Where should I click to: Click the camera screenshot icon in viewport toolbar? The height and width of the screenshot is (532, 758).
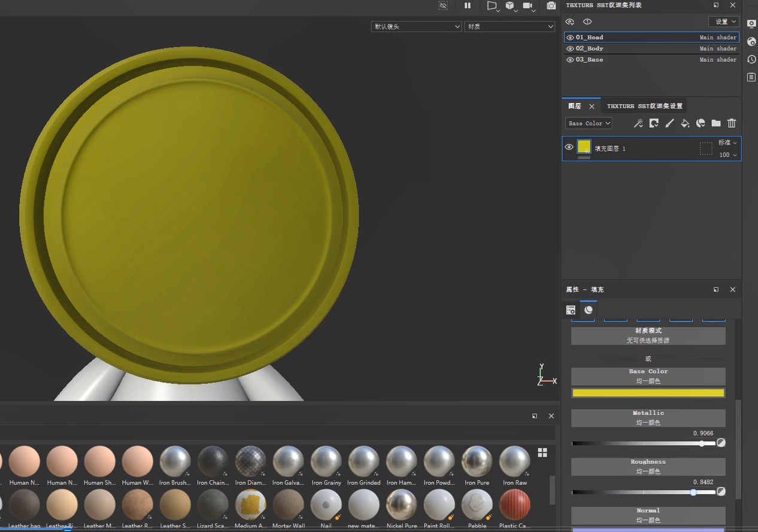[551, 6]
